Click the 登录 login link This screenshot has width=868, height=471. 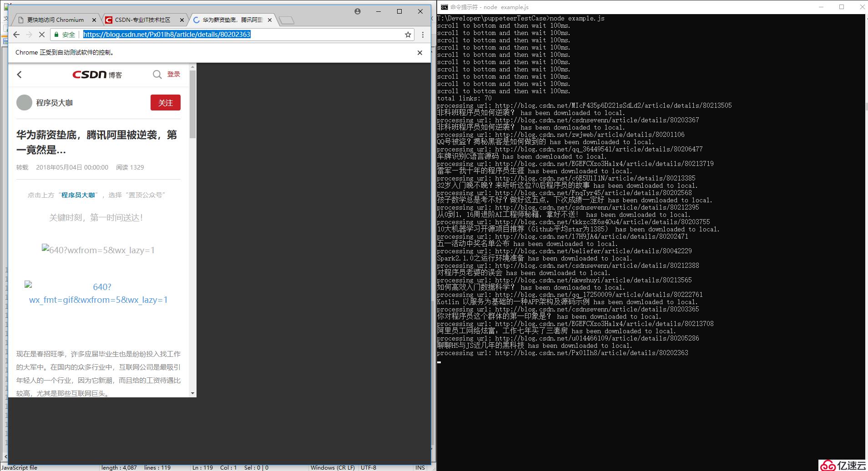pyautogui.click(x=174, y=74)
